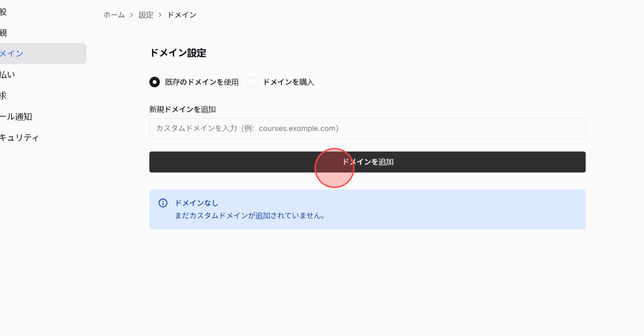
Task: Select the ドメインを購入 radio button
Action: coord(252,82)
